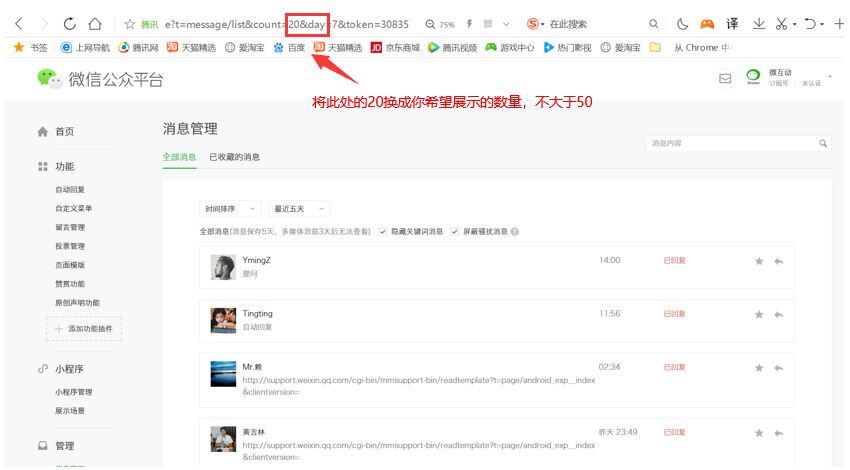
Task: Open the 时间排序 sort dropdown
Action: point(230,209)
